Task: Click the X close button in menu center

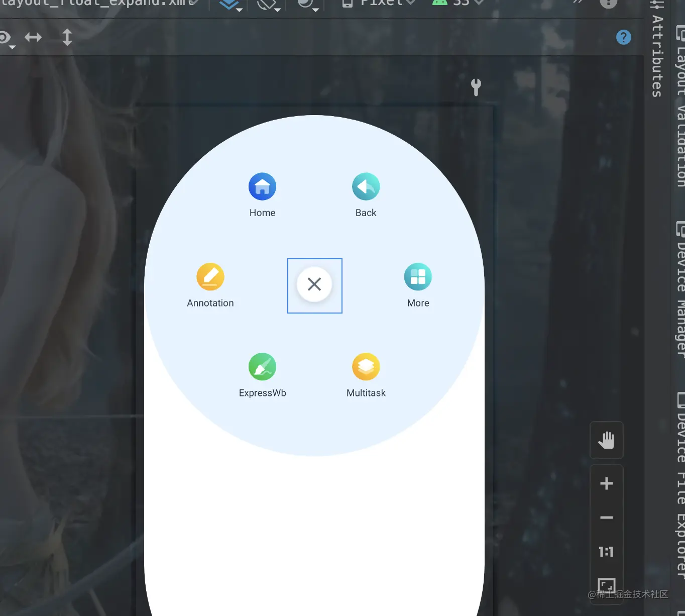Action: click(314, 284)
